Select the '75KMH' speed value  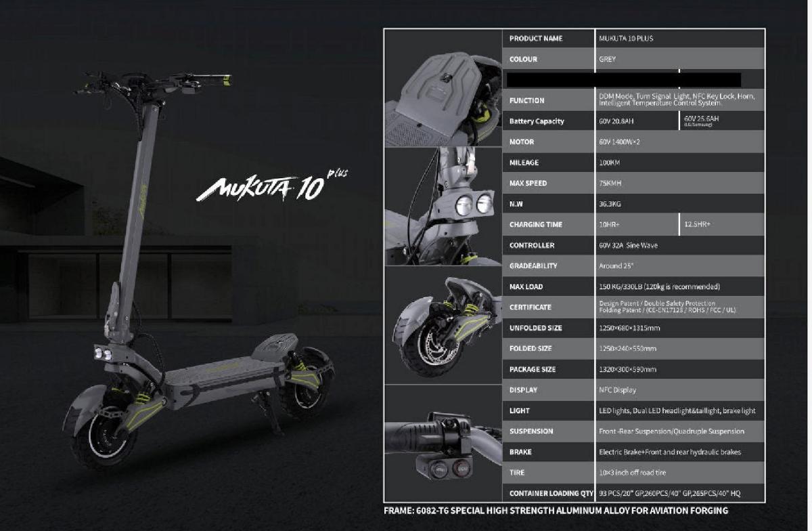pos(610,183)
